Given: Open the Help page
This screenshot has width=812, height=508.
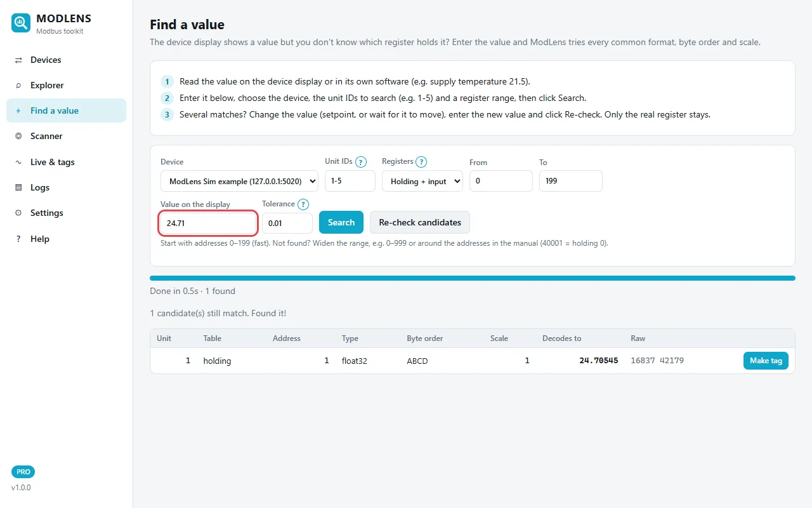Looking at the screenshot, I should click(66, 239).
